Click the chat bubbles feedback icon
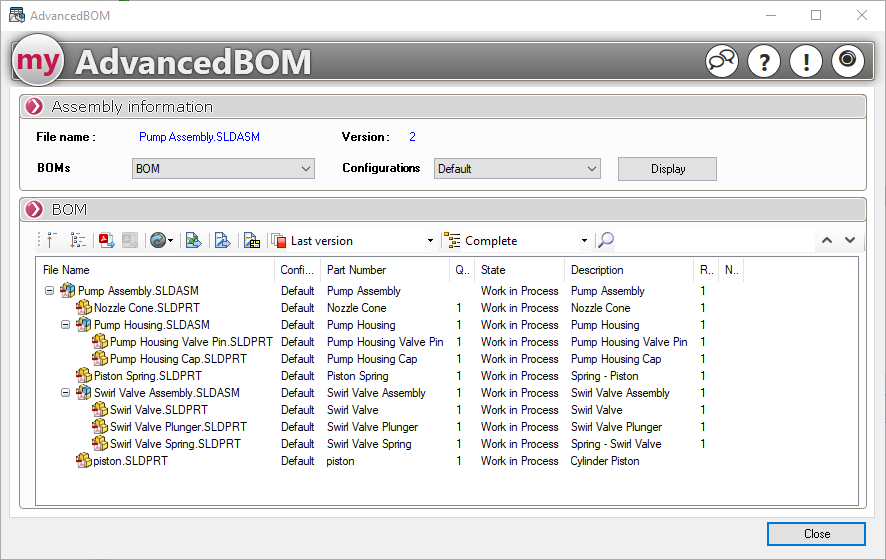The height and width of the screenshot is (560, 886). 721,61
